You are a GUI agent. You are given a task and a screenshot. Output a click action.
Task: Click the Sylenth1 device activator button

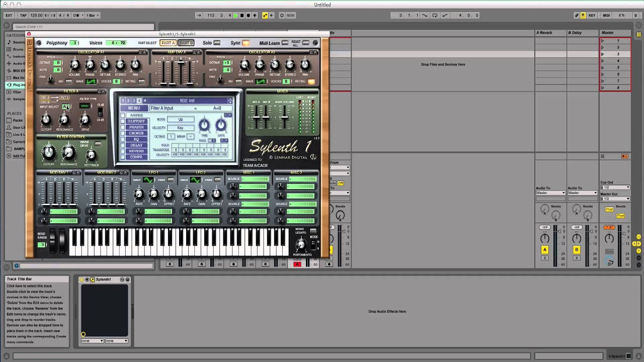pyautogui.click(x=82, y=280)
